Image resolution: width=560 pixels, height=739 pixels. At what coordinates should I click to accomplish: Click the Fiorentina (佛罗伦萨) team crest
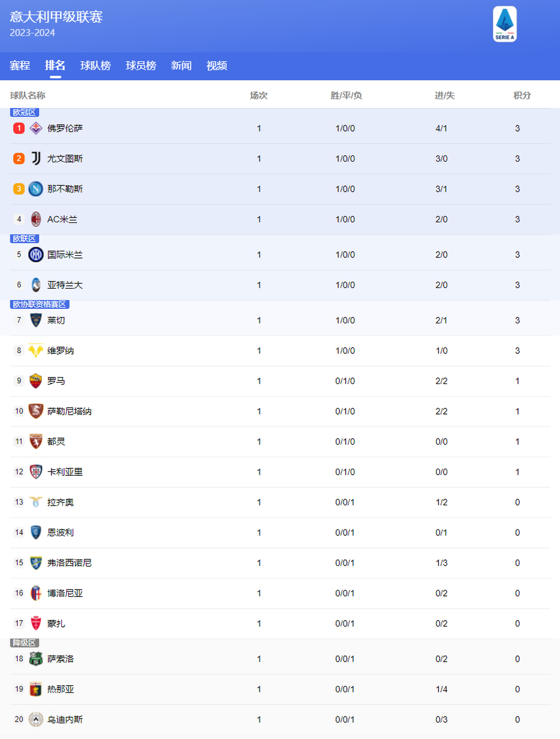point(36,128)
